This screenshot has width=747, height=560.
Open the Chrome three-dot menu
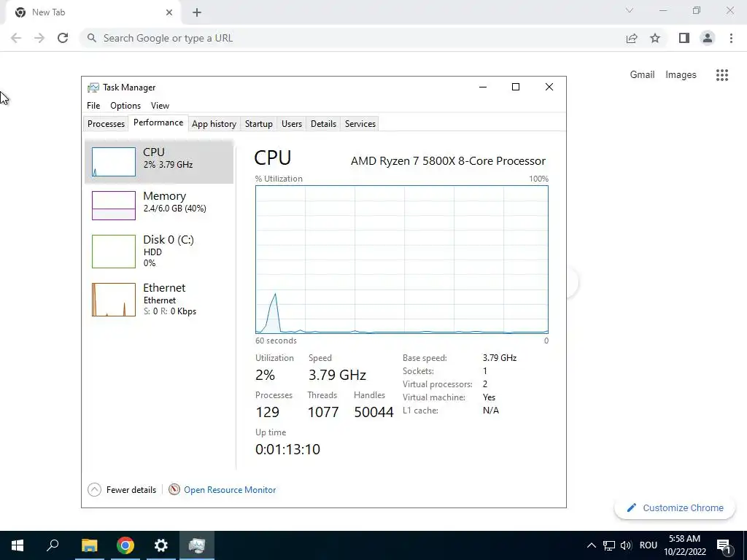[731, 38]
